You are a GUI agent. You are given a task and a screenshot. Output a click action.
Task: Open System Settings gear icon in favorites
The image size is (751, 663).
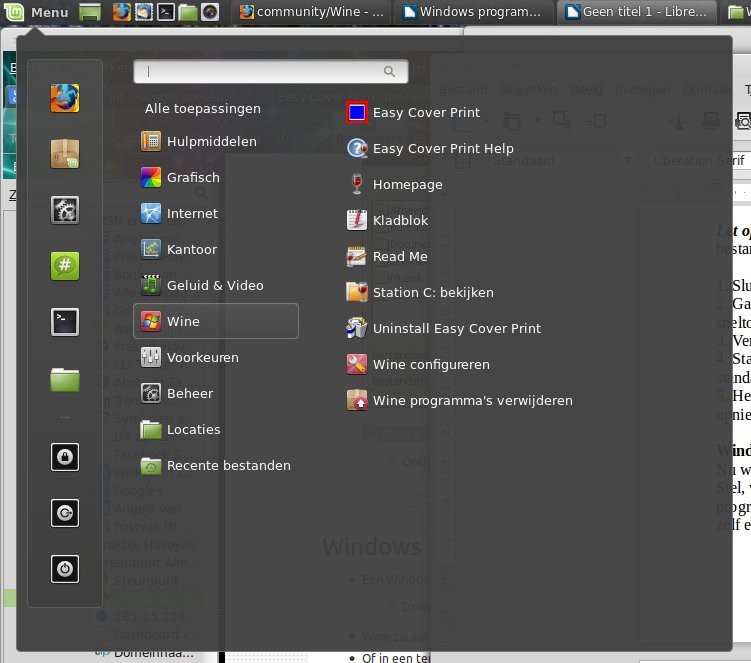pyautogui.click(x=65, y=210)
